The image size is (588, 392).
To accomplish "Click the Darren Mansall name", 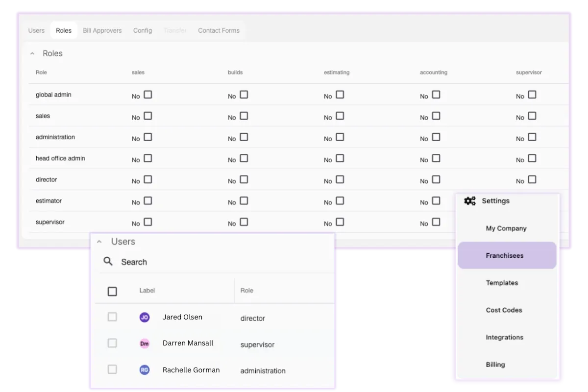I will (x=188, y=343).
